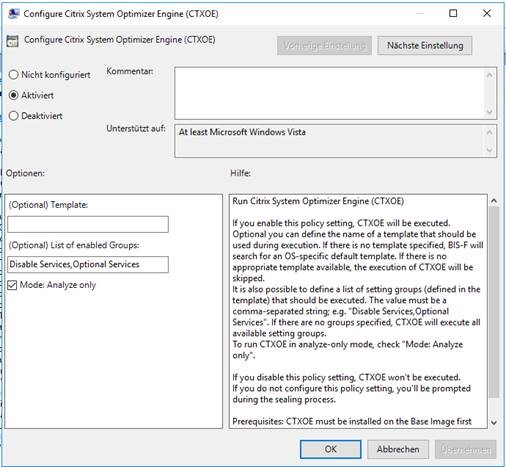
Task: Click the Prerequisites line in help text
Action: click(352, 421)
